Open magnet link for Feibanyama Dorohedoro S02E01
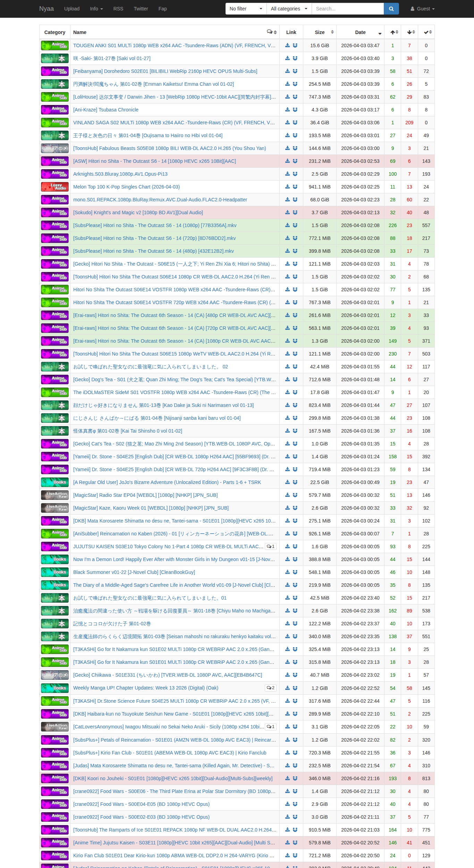The height and width of the screenshot is (868, 474). click(295, 71)
